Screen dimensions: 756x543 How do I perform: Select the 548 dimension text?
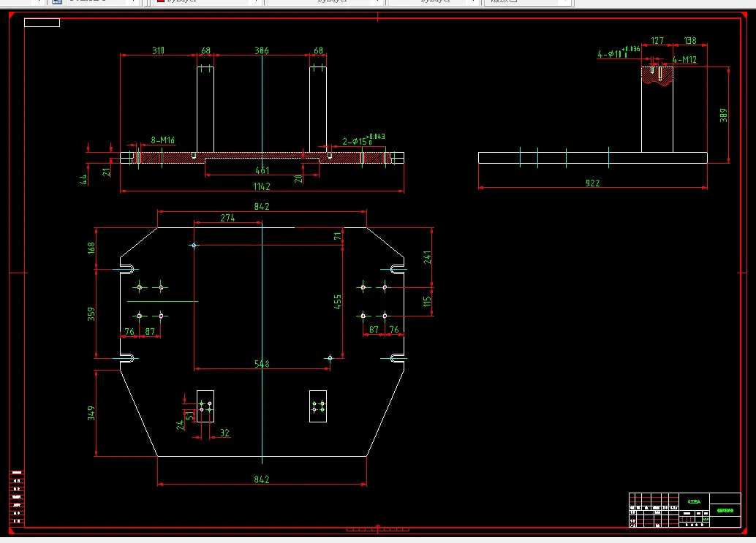(262, 364)
